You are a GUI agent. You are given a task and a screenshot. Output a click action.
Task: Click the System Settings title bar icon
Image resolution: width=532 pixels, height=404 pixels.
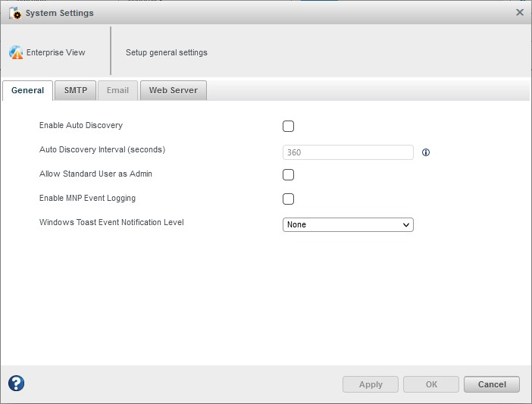pos(14,13)
